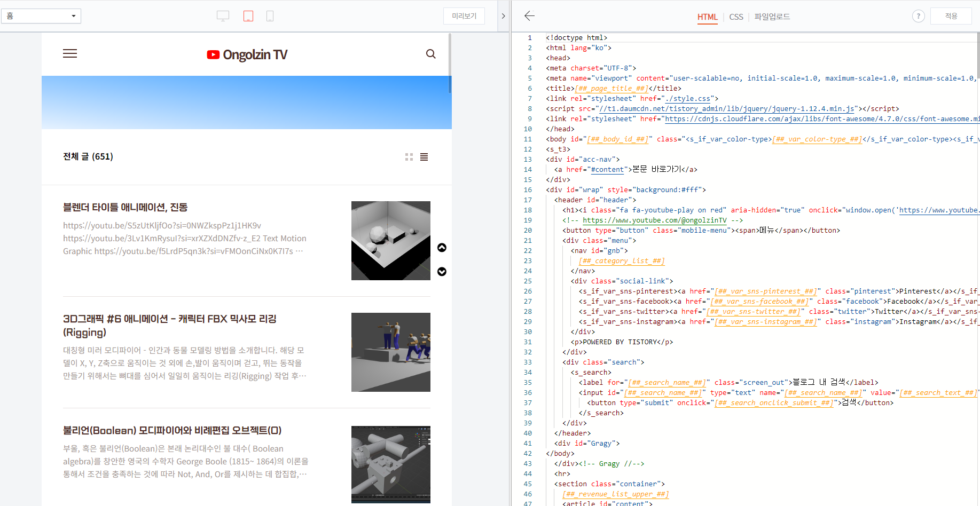Click the blue gradient banner in preview
This screenshot has height=506, width=980.
coord(247,102)
